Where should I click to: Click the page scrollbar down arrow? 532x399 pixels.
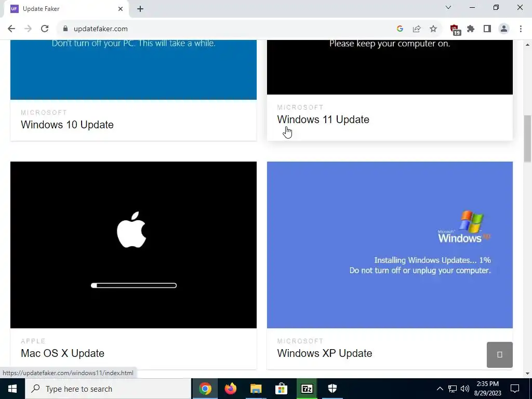(x=528, y=374)
